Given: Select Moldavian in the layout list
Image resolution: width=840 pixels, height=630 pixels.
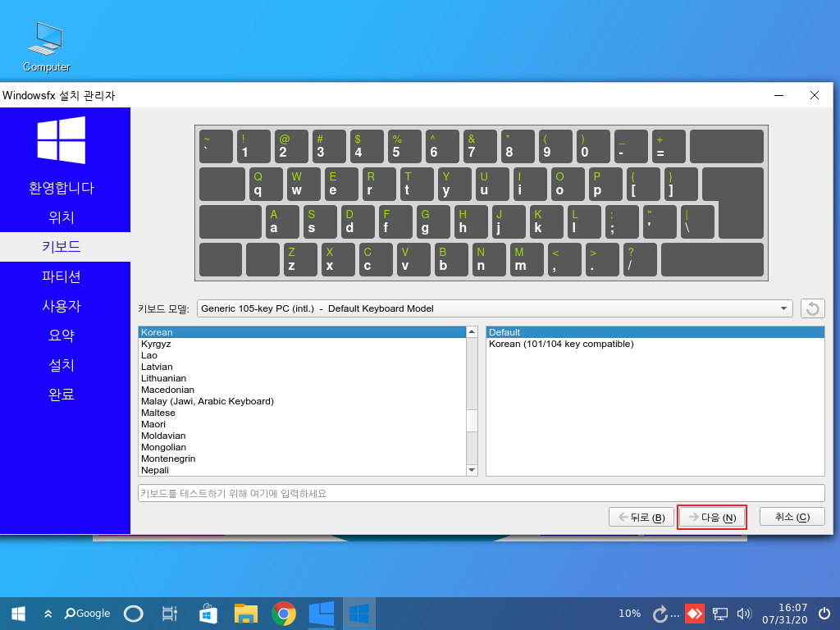Looking at the screenshot, I should 302,436.
